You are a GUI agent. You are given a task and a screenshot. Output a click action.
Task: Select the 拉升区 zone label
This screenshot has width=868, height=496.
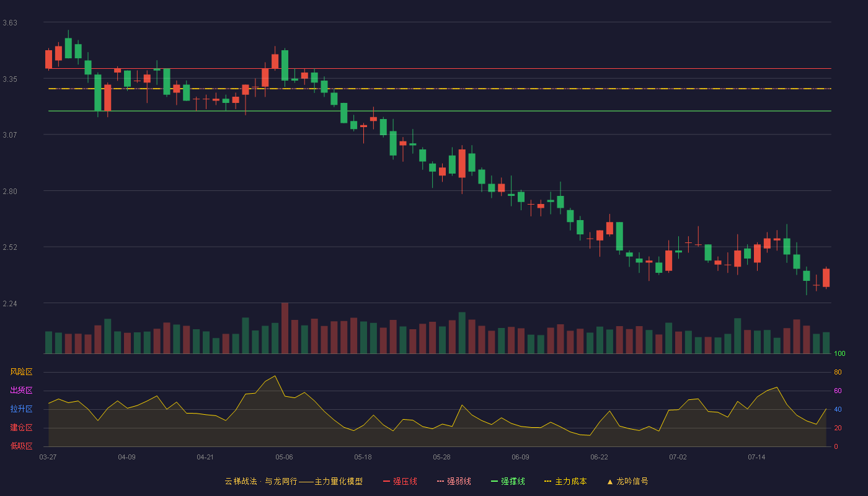[22, 409]
